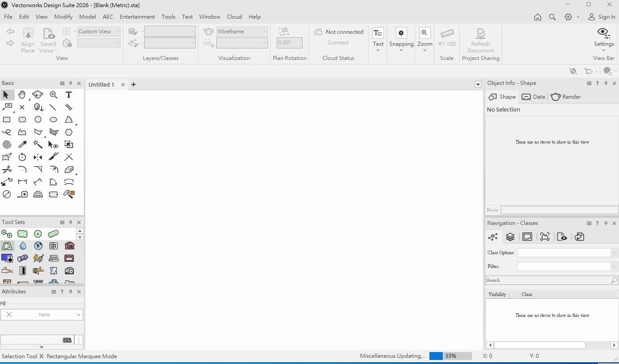Image resolution: width=619 pixels, height=364 pixels.
Task: Open the AEC menu
Action: [x=108, y=17]
